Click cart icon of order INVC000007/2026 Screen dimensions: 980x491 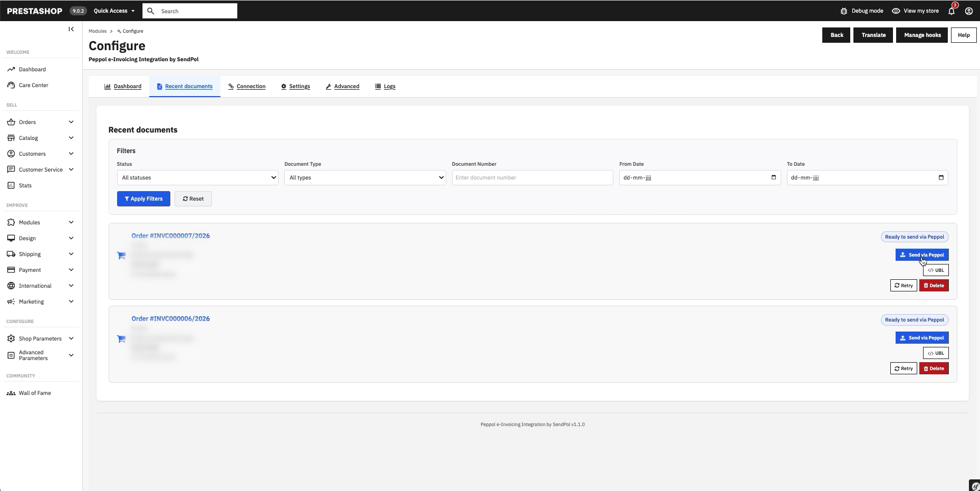121,256
